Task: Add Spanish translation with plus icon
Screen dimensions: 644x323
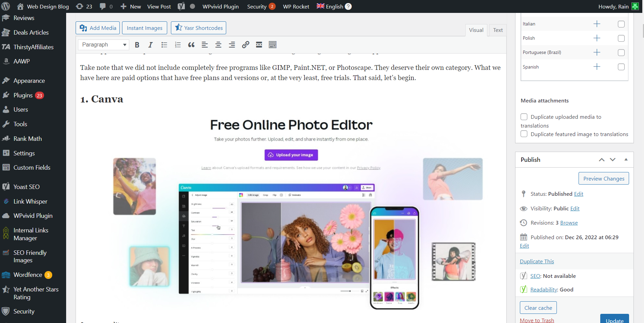Action: coord(597,66)
